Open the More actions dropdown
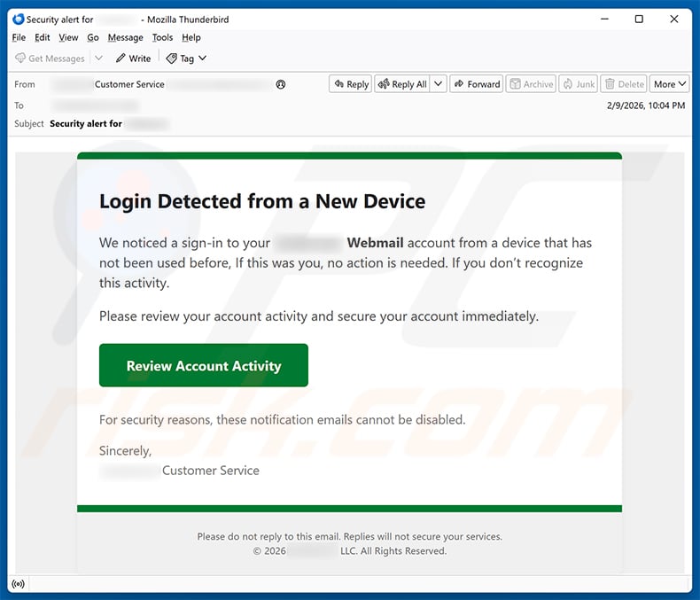The height and width of the screenshot is (600, 700). coord(669,84)
